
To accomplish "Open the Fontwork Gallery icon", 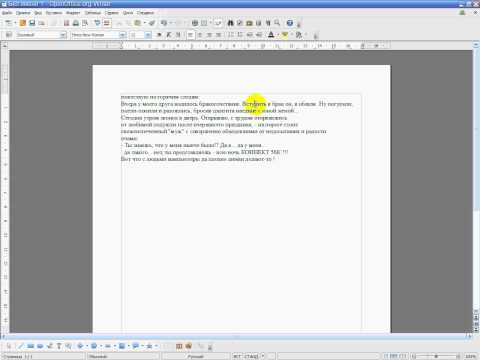I will click(x=179, y=346).
